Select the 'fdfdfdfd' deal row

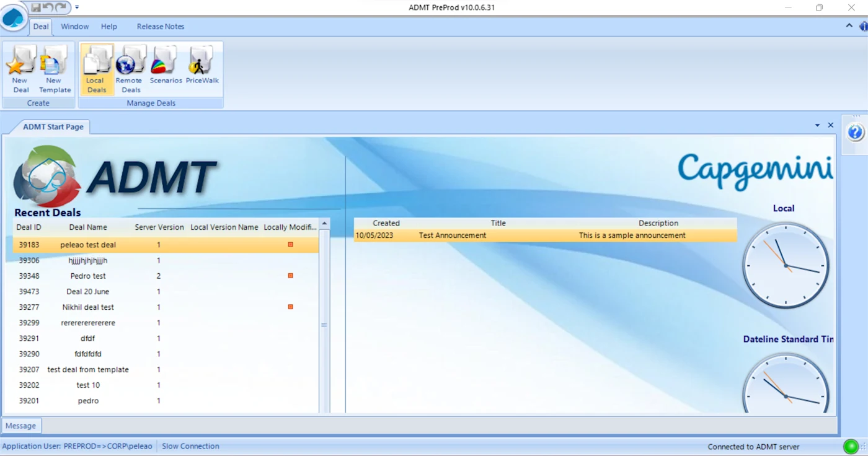point(166,354)
